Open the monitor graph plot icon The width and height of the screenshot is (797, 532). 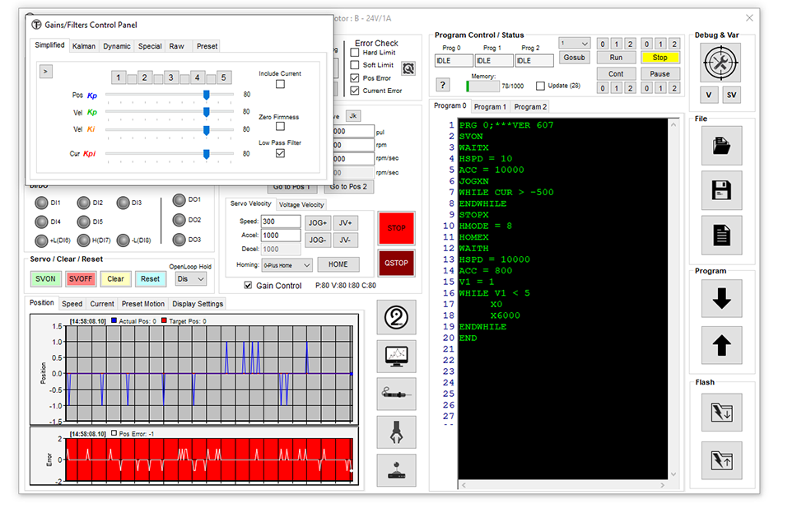pyautogui.click(x=396, y=356)
